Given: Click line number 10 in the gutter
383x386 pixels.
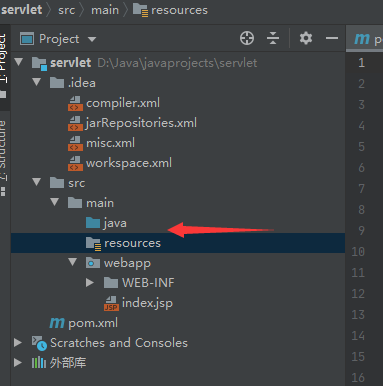Looking at the screenshot, I should click(x=358, y=251).
